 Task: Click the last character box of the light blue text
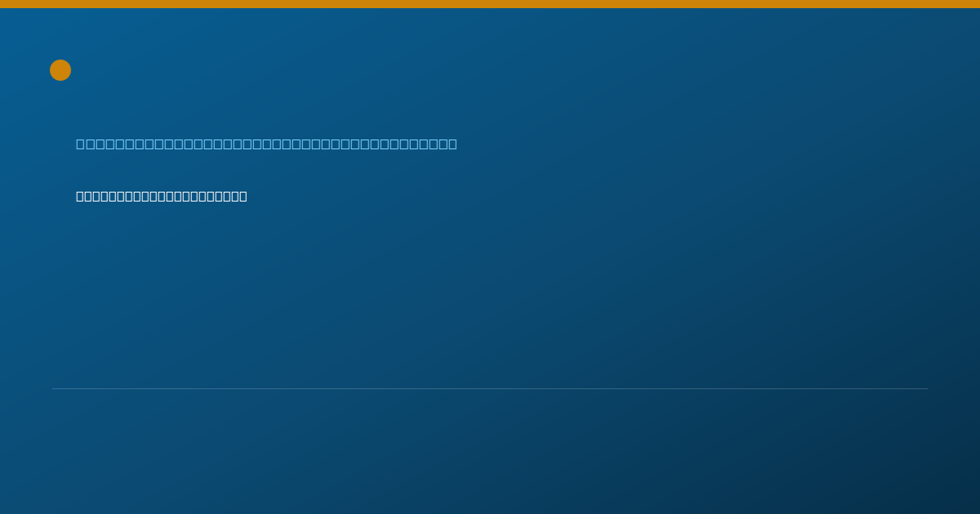point(452,144)
